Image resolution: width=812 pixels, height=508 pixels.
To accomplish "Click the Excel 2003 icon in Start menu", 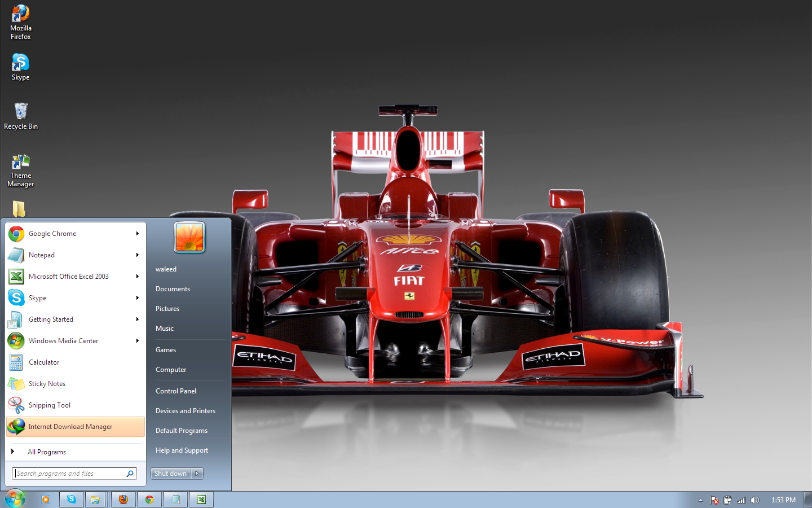I will pos(16,277).
